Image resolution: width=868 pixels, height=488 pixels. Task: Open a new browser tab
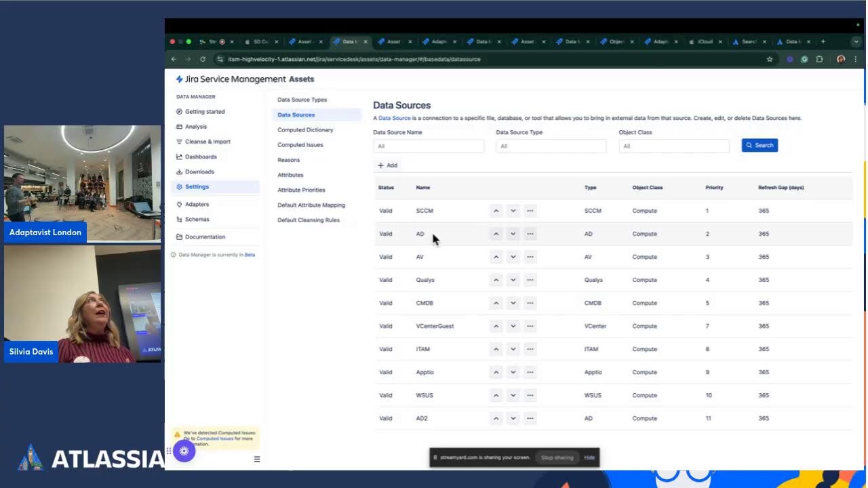click(823, 41)
